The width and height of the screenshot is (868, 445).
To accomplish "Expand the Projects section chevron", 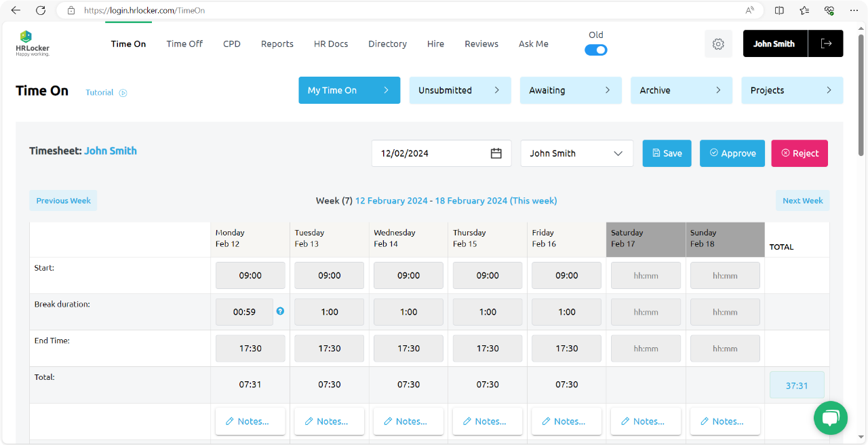I will click(829, 90).
